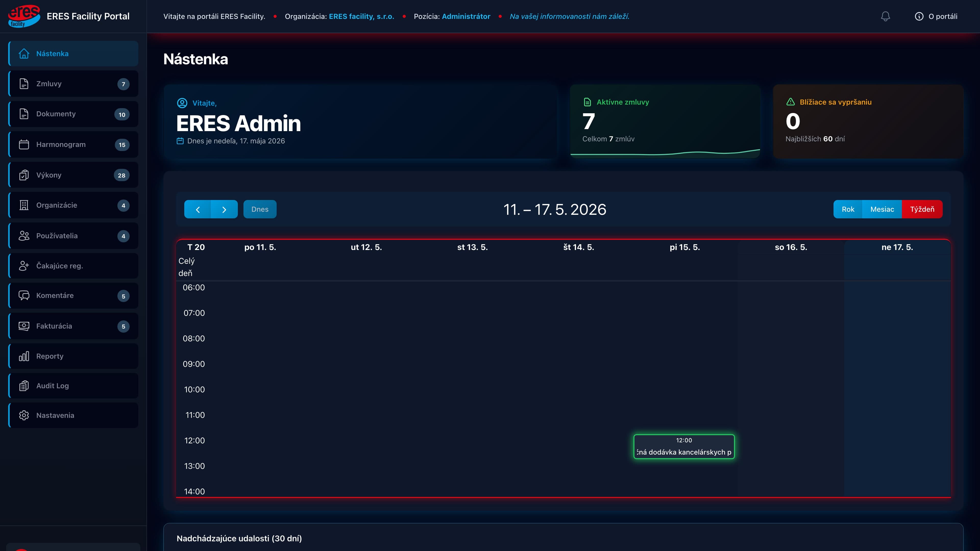980x551 pixels.
Task: Click the po 11. 5. day header
Action: [260, 247]
